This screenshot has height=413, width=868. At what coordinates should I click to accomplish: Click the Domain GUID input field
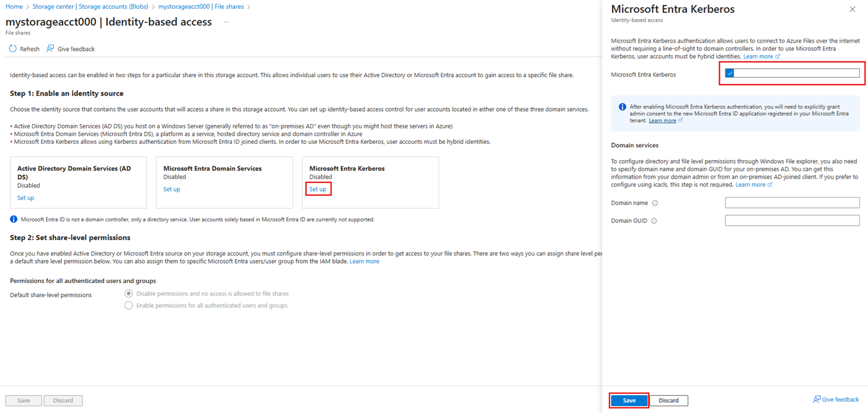point(792,221)
